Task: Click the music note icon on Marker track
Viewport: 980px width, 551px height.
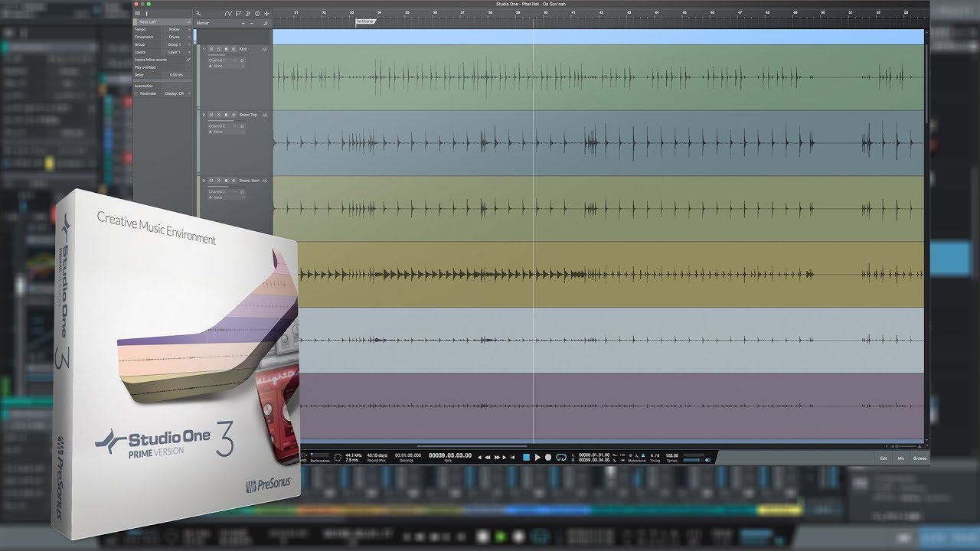Action: coord(266,23)
